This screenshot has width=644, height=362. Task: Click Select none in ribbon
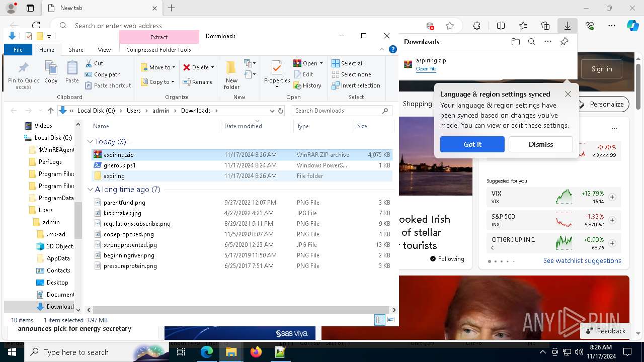click(x=351, y=74)
